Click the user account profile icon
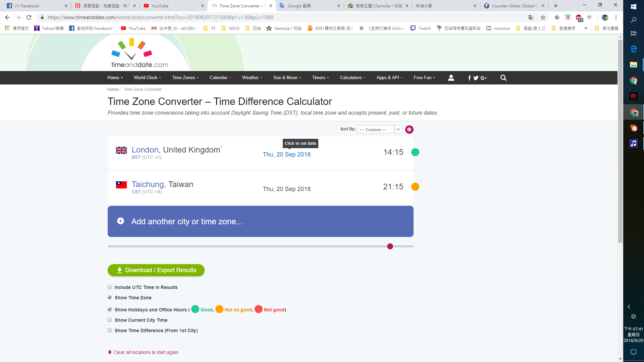644x362 pixels. (451, 78)
